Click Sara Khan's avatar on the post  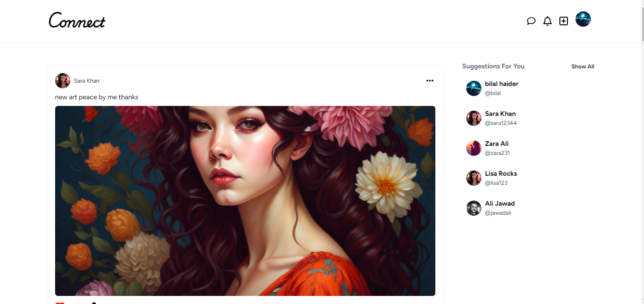click(x=63, y=81)
